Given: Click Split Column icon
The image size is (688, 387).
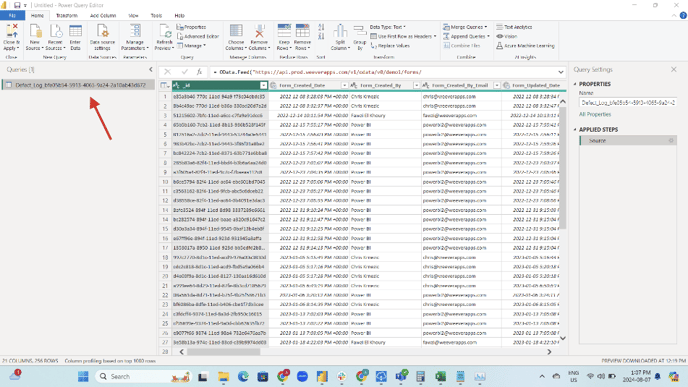Looking at the screenshot, I should [340, 31].
